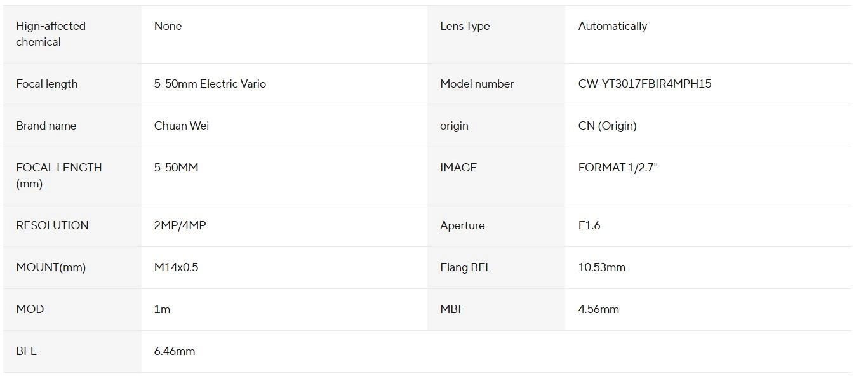Click the IMAGE label cell
Image resolution: width=868 pixels, height=376 pixels.
(x=496, y=176)
